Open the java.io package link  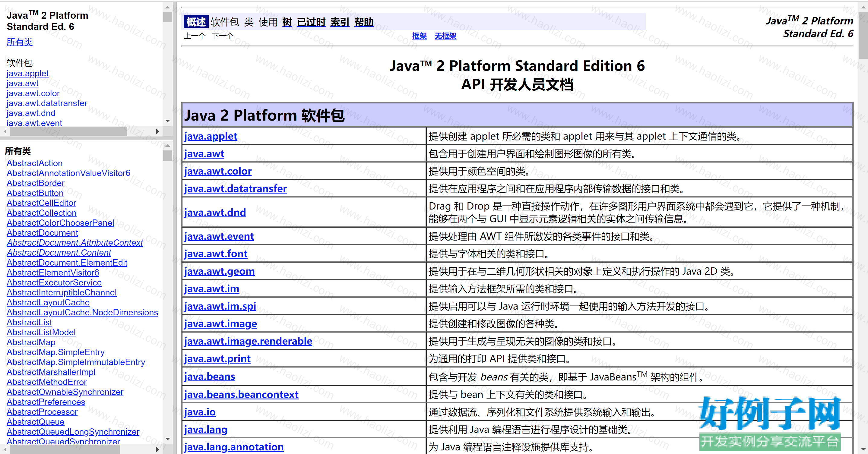pyautogui.click(x=200, y=412)
